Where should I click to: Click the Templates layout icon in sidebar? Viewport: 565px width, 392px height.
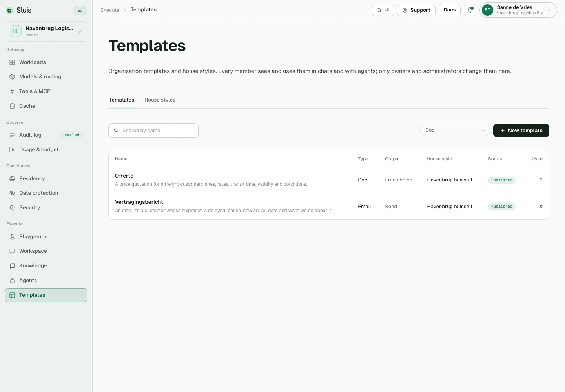point(12,295)
